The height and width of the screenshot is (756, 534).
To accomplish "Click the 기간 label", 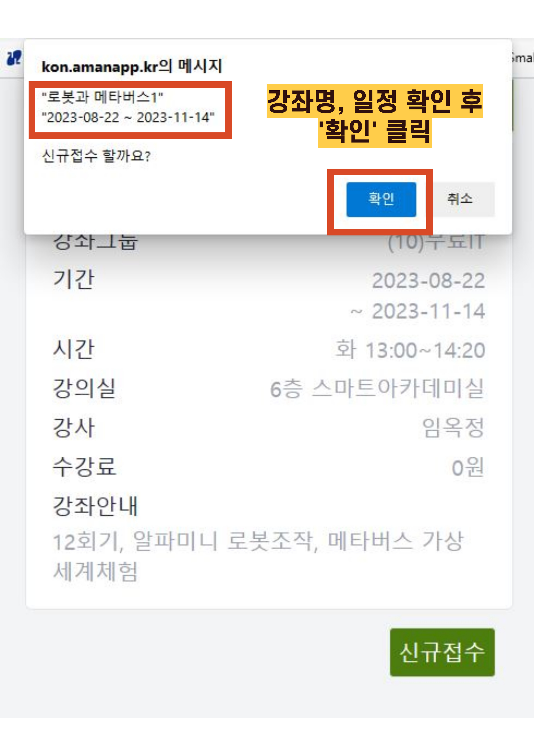I will [x=74, y=279].
